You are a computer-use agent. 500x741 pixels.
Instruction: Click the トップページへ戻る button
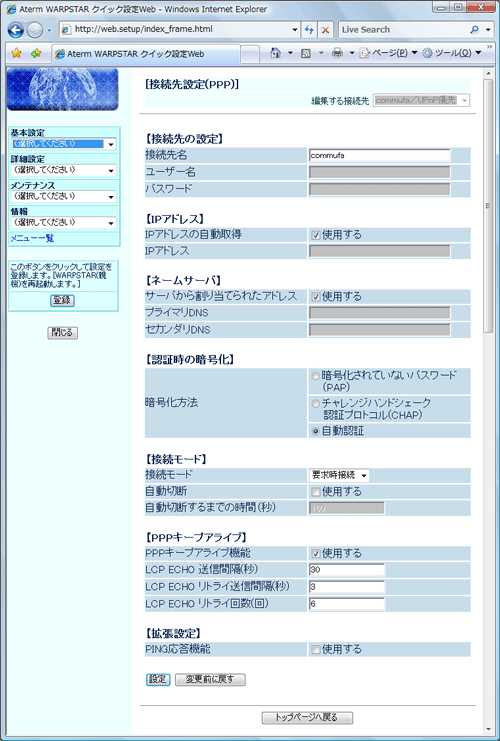click(307, 717)
